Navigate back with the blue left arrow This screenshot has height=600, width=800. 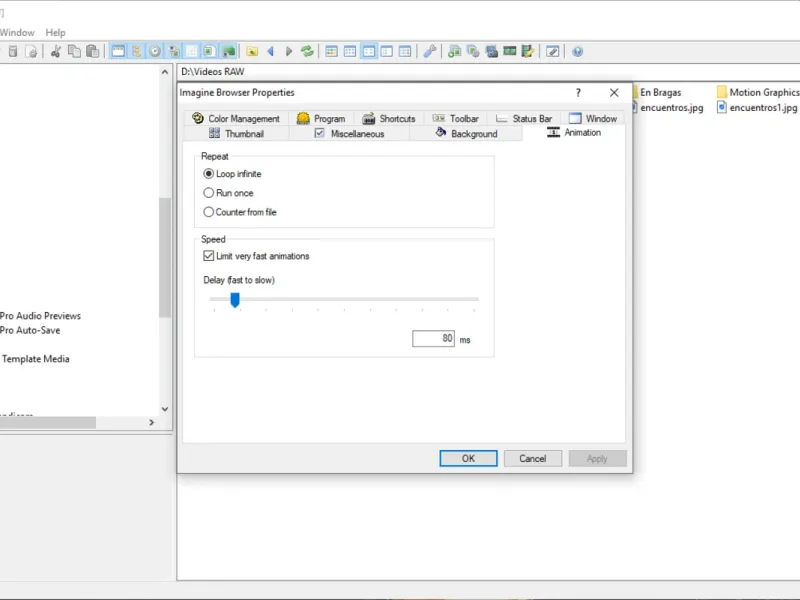[x=270, y=52]
